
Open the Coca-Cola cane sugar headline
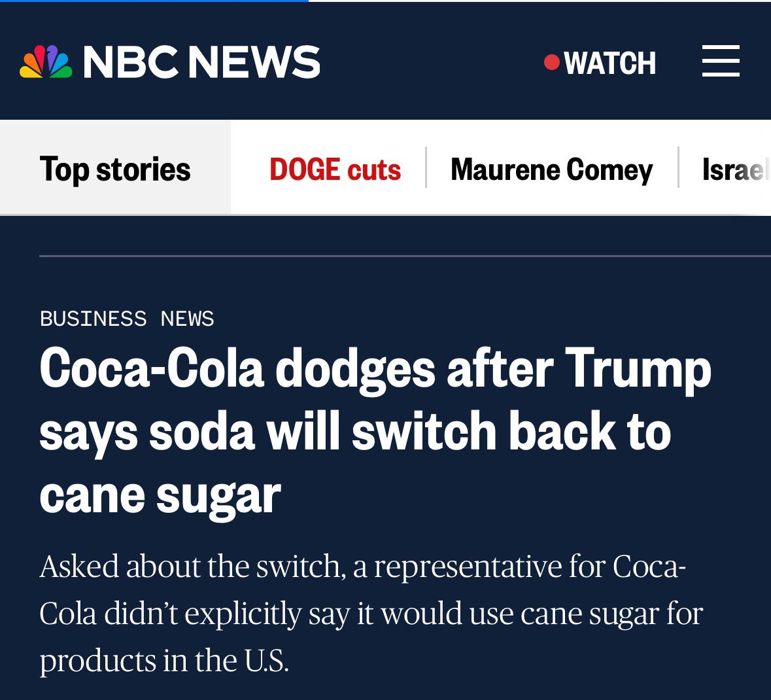375,431
